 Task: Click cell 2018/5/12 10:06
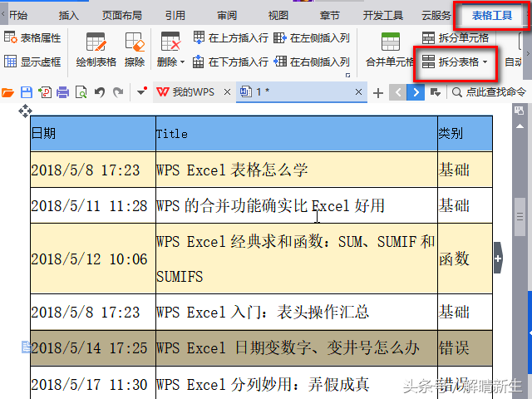click(x=93, y=259)
